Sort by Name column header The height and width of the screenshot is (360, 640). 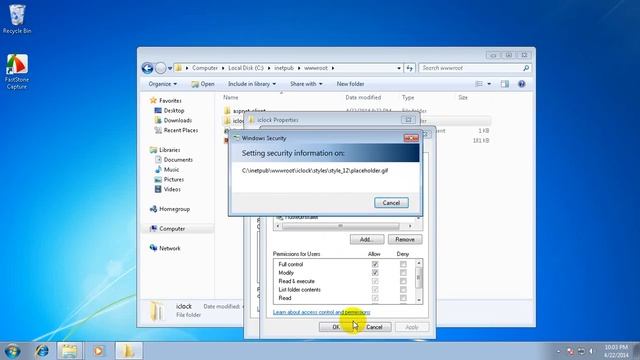click(231, 98)
